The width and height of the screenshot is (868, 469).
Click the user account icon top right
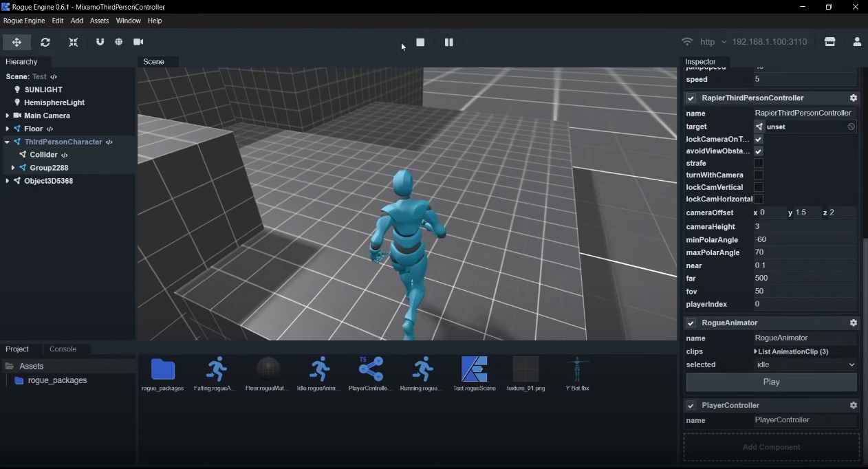857,41
